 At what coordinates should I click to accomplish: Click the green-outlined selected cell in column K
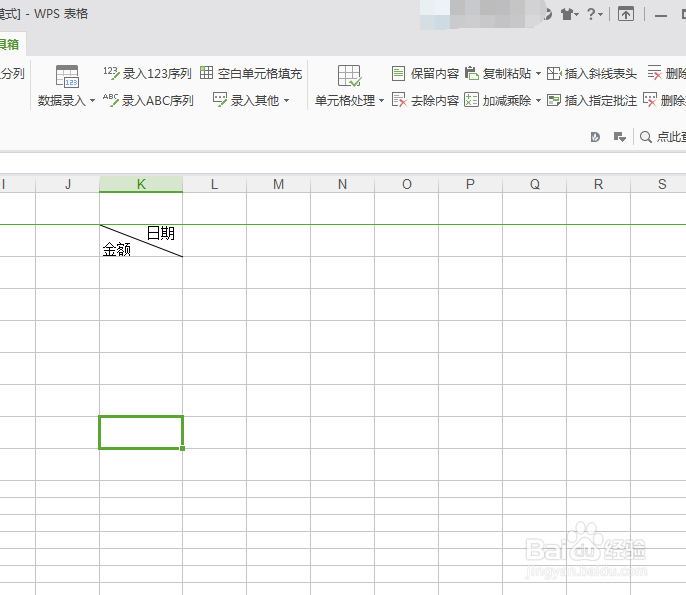pos(141,432)
